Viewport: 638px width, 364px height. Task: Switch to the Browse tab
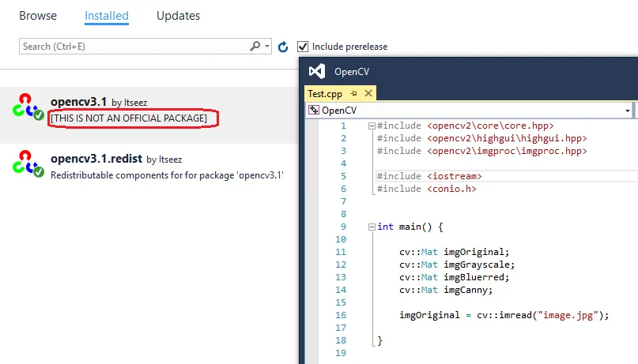[x=38, y=16]
